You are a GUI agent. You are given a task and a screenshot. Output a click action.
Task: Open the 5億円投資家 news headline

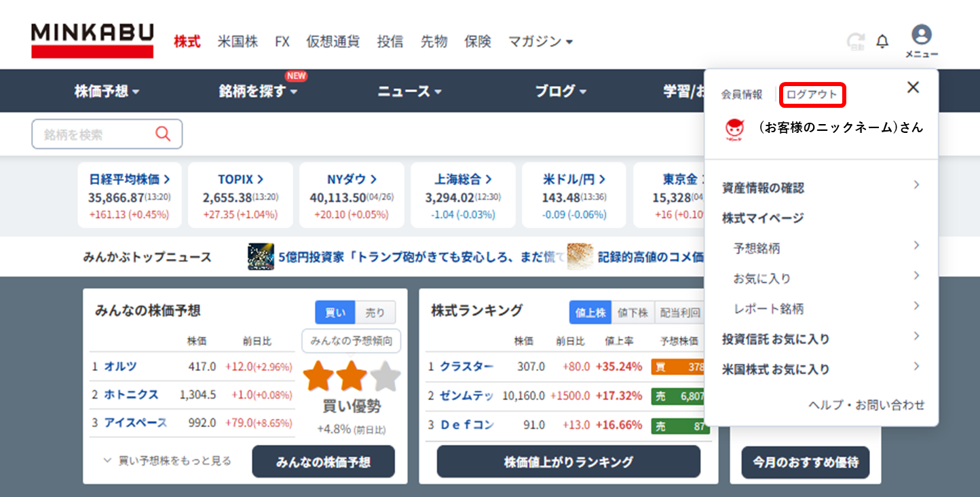point(421,257)
